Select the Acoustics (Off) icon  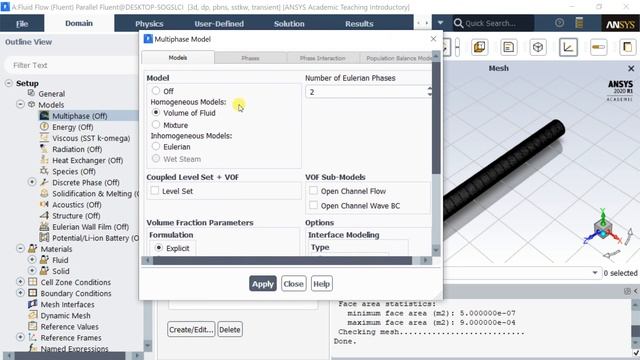(x=44, y=204)
